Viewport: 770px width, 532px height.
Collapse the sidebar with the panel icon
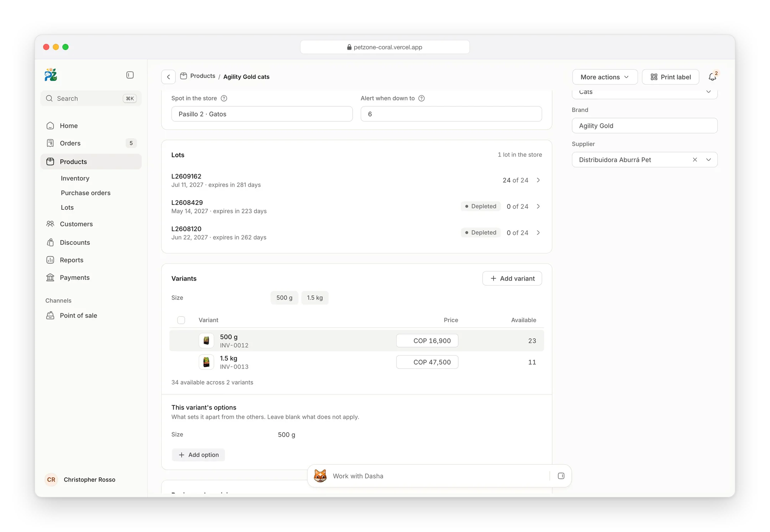tap(130, 75)
